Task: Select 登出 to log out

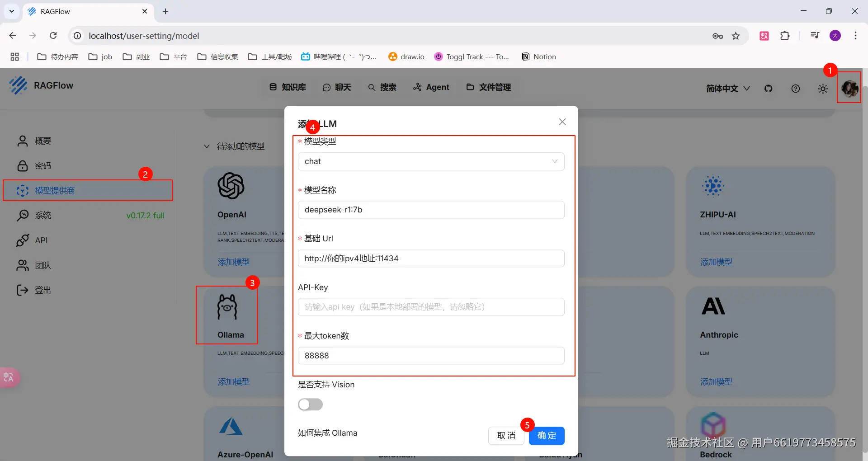Action: [x=88, y=290]
